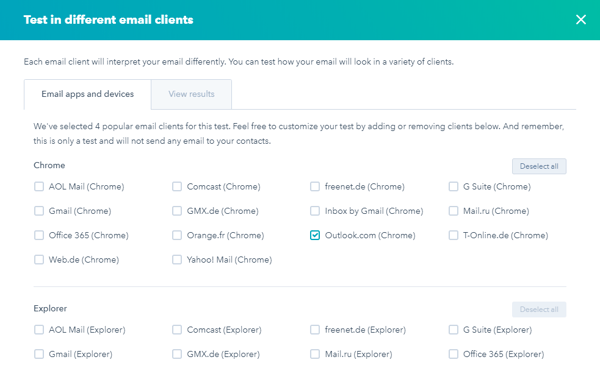600x368 pixels.
Task: Click Deselect all for the Chrome section
Action: point(539,166)
